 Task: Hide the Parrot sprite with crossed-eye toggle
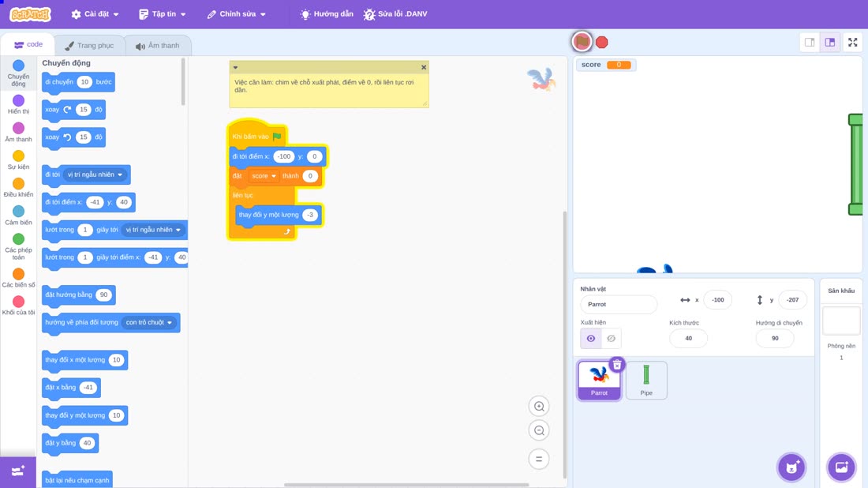click(x=611, y=339)
